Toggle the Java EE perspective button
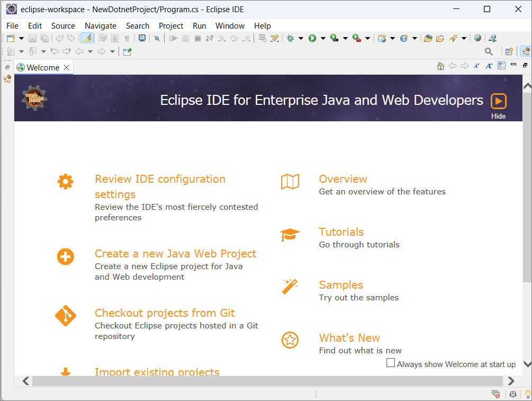 pyautogui.click(x=526, y=51)
